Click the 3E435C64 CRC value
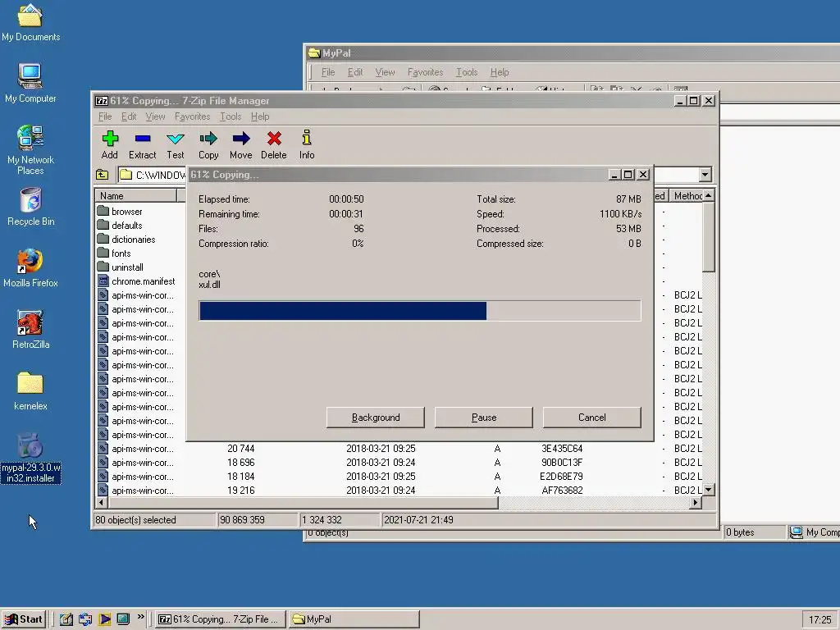The image size is (840, 630). (561, 449)
